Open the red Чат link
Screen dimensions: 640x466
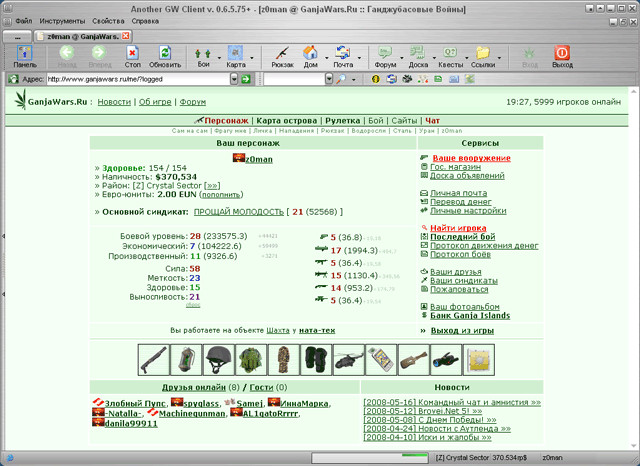432,121
